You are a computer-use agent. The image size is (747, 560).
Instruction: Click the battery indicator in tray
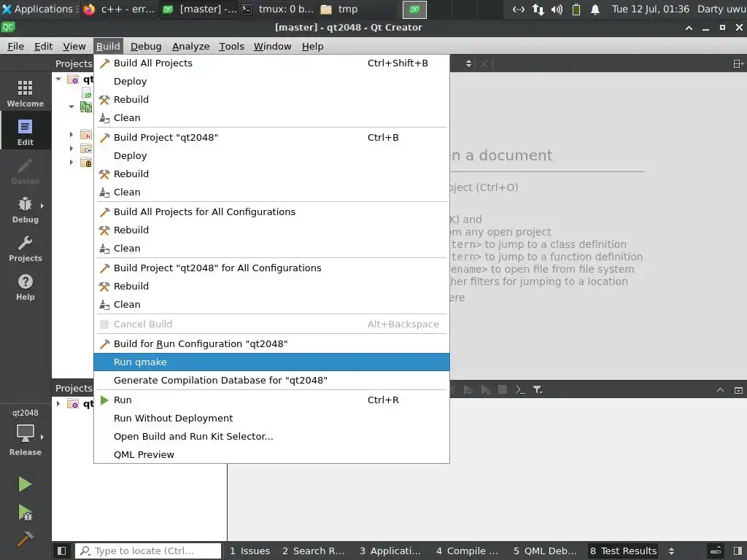coord(576,9)
